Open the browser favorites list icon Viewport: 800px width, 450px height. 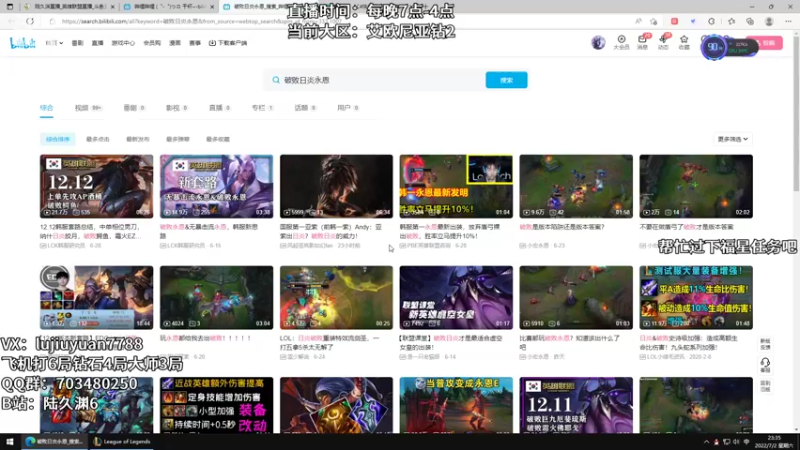pos(732,21)
